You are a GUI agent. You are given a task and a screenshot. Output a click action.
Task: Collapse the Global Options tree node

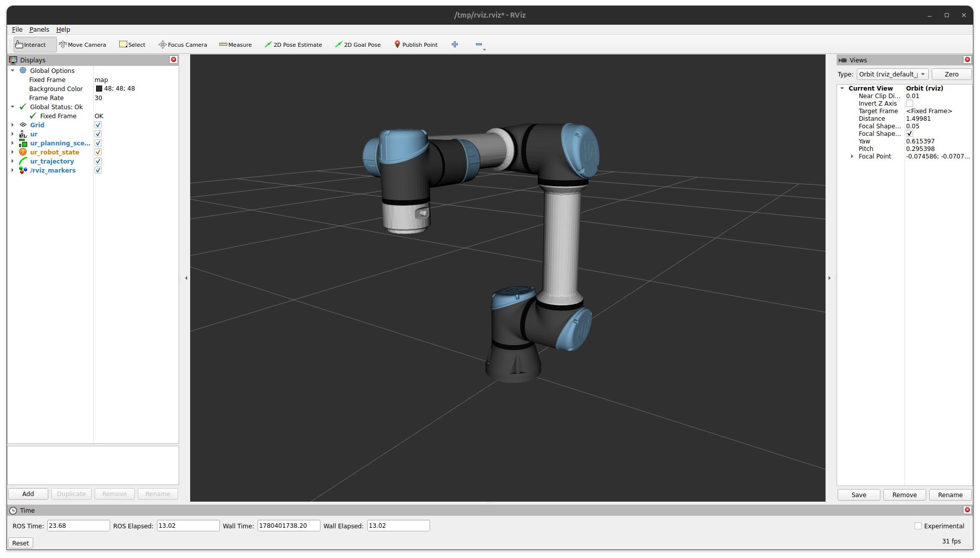[x=13, y=70]
